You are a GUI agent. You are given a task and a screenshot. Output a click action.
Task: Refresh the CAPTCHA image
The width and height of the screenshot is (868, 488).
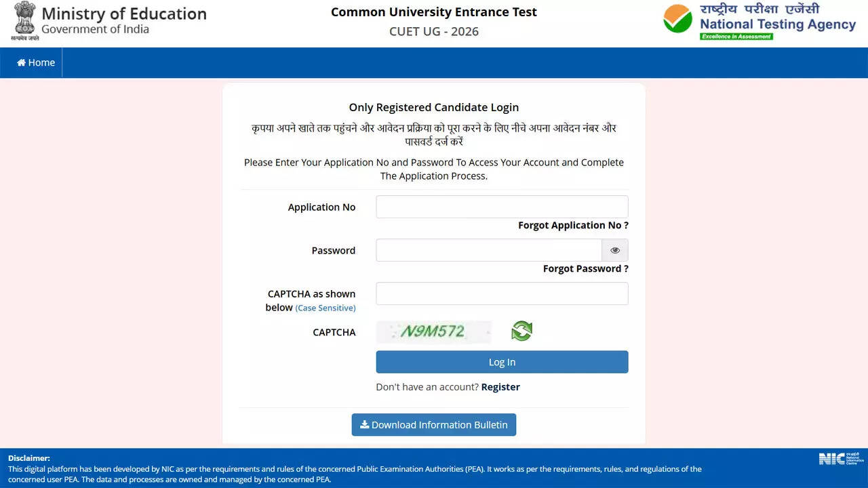point(521,331)
